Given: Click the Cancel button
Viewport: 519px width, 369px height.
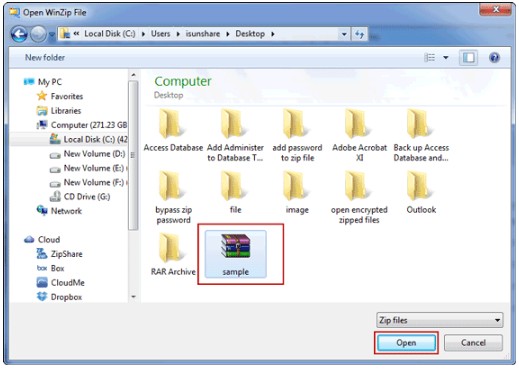Looking at the screenshot, I should pos(473,343).
